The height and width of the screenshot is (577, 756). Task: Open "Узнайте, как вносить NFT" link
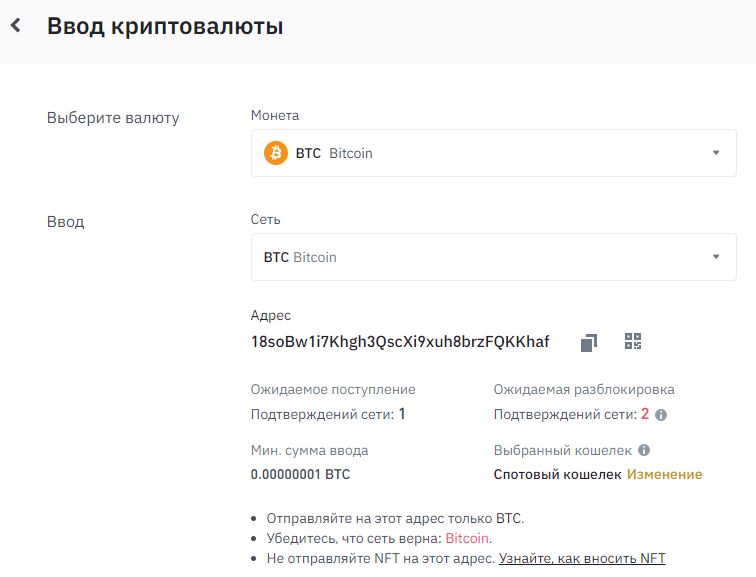pos(582,558)
